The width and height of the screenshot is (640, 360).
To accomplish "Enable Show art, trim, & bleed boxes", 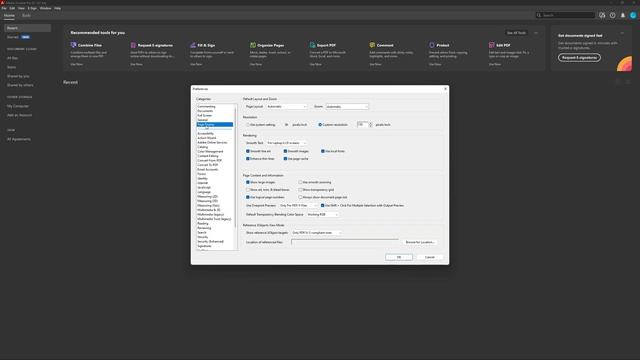I will point(248,189).
